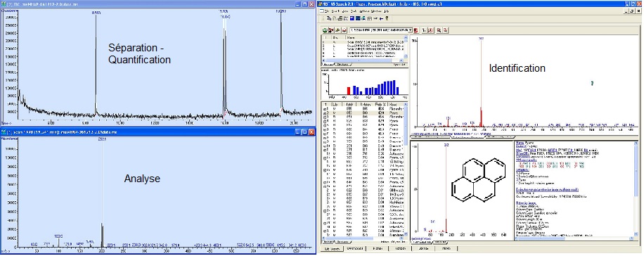Image resolution: width=644 pixels, height=256 pixels.
Task: Click the vertical scrollbar of compound text pane
Action: (636, 189)
